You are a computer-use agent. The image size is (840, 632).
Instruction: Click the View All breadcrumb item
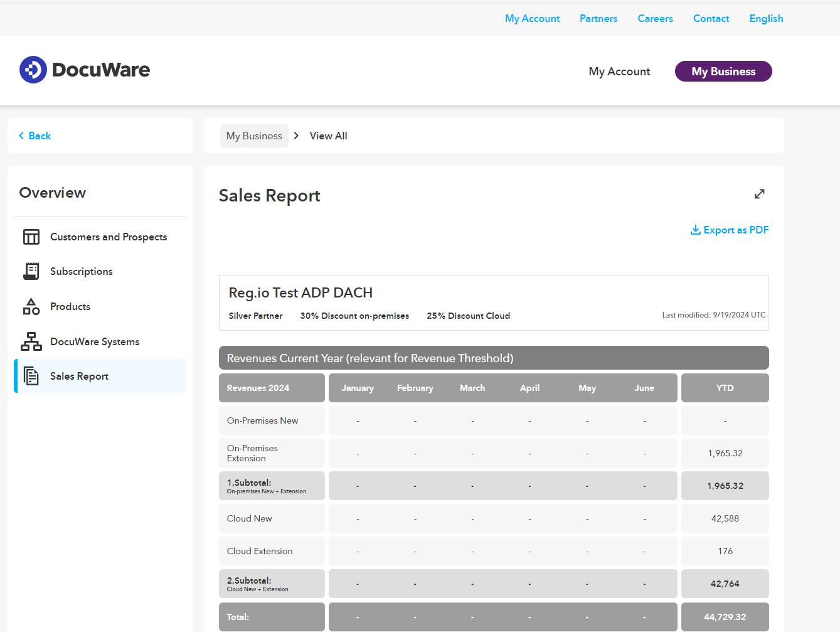(x=328, y=136)
